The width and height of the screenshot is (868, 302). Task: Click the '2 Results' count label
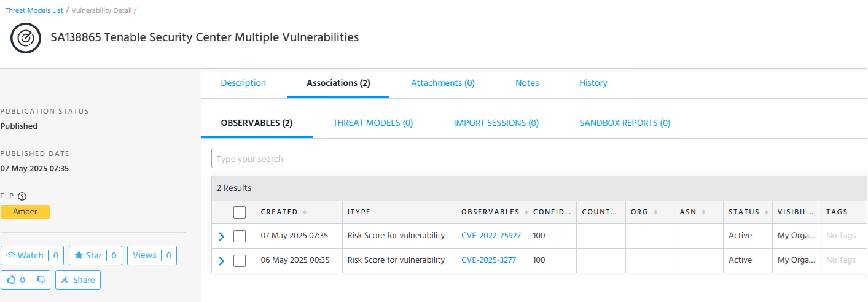[x=234, y=188]
